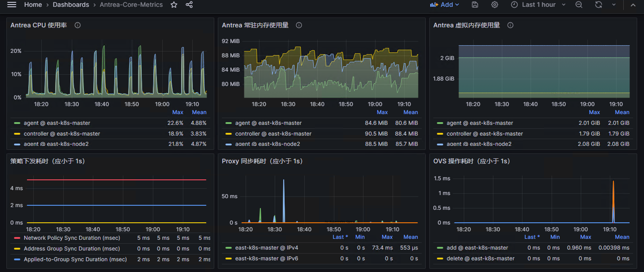
Task: Open color picker for Network Policy Sync red swatch
Action: tap(17, 238)
